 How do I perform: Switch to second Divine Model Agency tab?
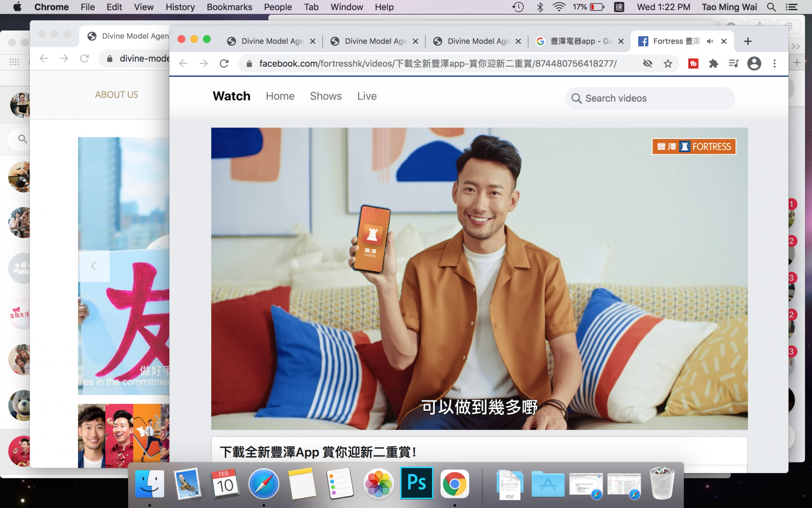point(375,41)
